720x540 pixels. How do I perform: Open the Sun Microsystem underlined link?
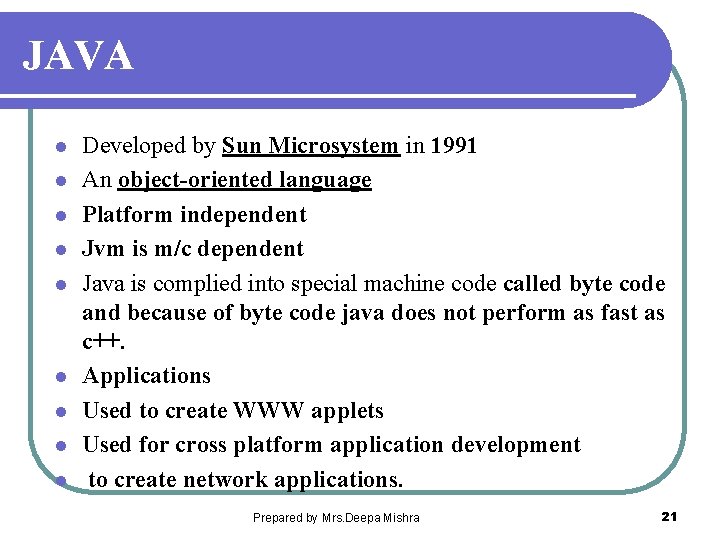pyautogui.click(x=311, y=146)
